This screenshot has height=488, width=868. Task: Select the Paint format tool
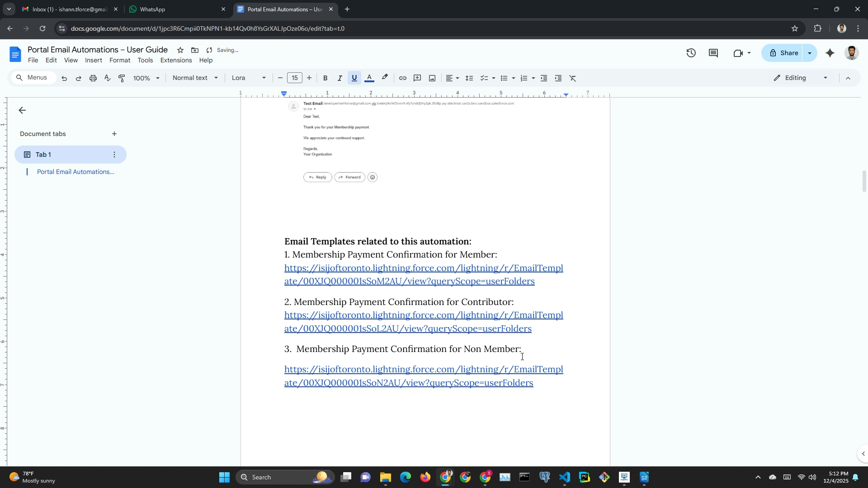coord(122,78)
